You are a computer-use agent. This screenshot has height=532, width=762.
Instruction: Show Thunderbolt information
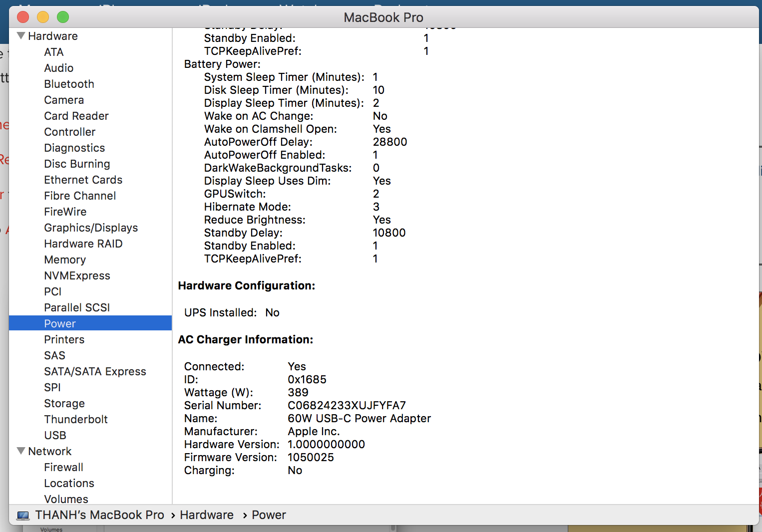[x=76, y=419]
